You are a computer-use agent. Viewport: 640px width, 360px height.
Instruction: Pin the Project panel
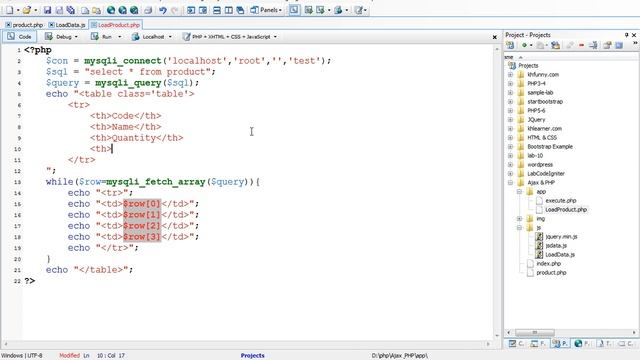coord(627,35)
